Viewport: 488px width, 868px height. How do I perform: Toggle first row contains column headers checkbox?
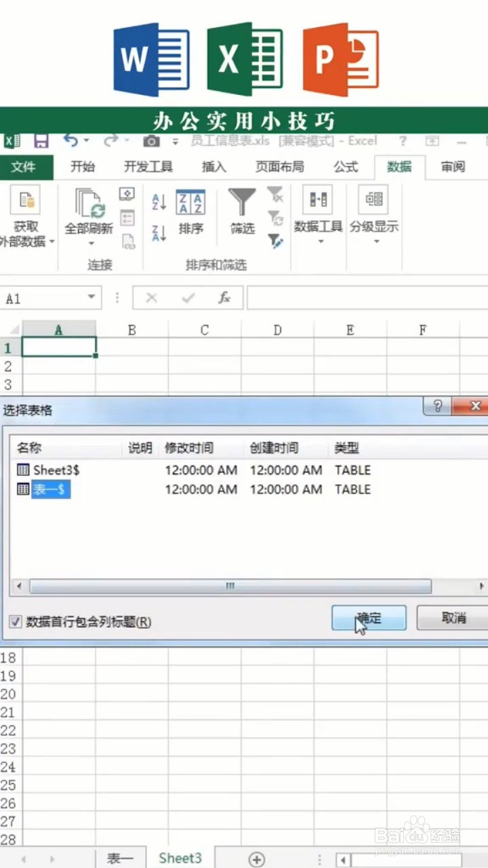(16, 621)
